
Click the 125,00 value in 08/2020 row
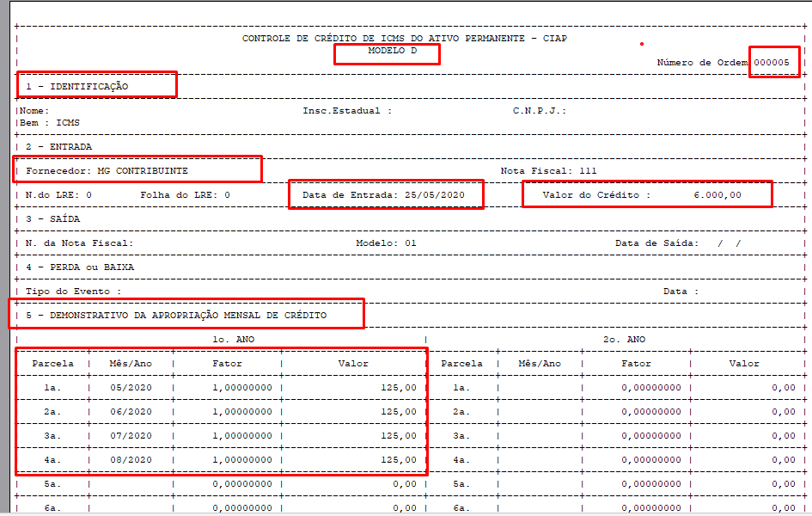[x=398, y=460]
